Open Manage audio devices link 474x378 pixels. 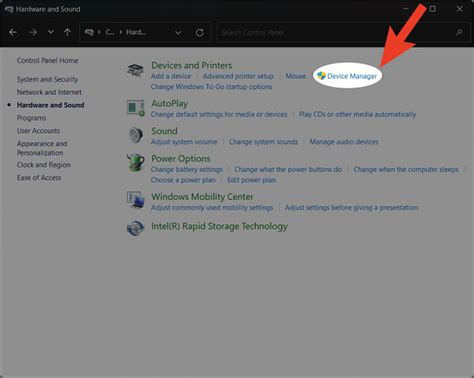coord(344,142)
